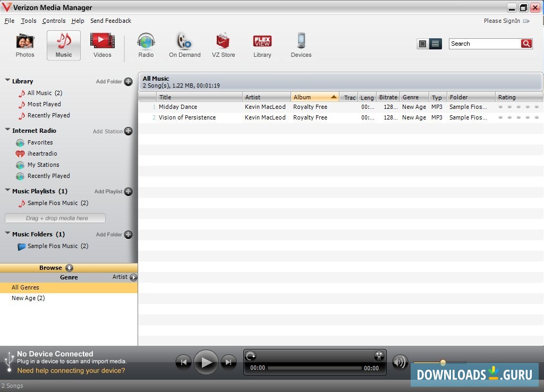Open the Controls menu
Screen dimensions: 544x392
pos(54,21)
